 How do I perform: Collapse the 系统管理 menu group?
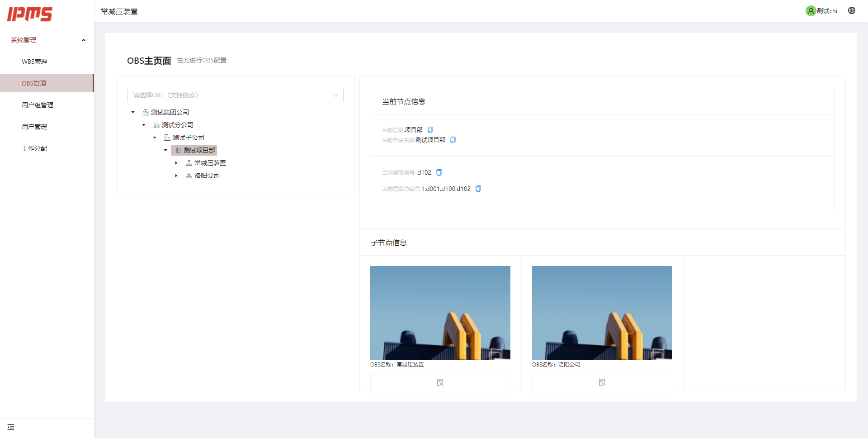pyautogui.click(x=84, y=40)
